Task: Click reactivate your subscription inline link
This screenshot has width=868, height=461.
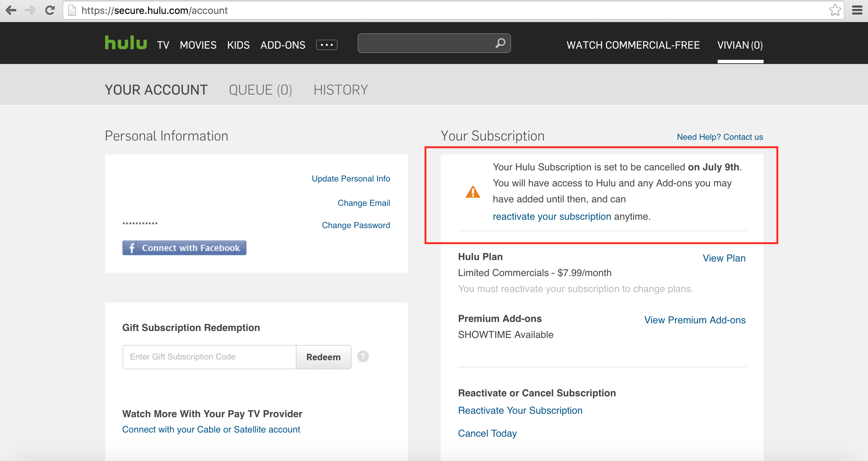Action: 552,217
